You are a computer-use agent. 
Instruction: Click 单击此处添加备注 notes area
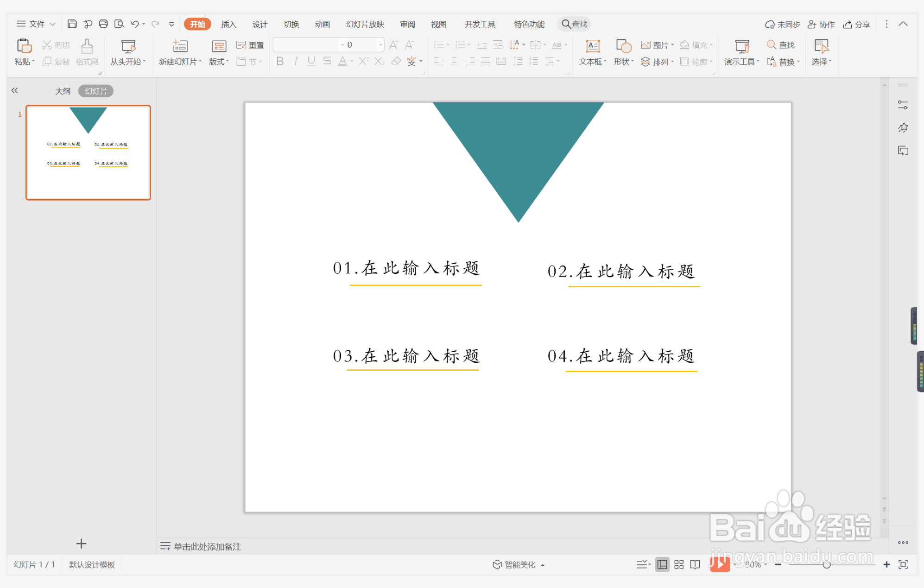(207, 546)
